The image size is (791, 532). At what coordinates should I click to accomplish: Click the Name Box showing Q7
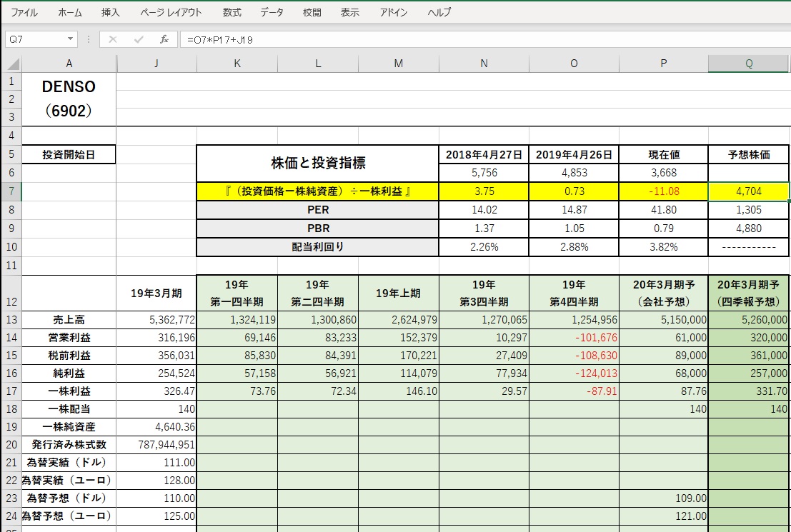click(x=34, y=39)
